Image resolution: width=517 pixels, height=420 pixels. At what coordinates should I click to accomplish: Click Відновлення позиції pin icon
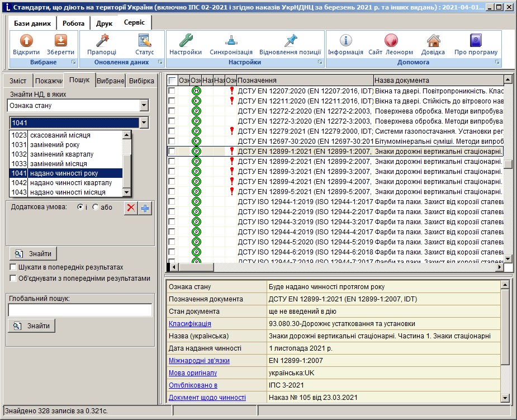click(290, 41)
